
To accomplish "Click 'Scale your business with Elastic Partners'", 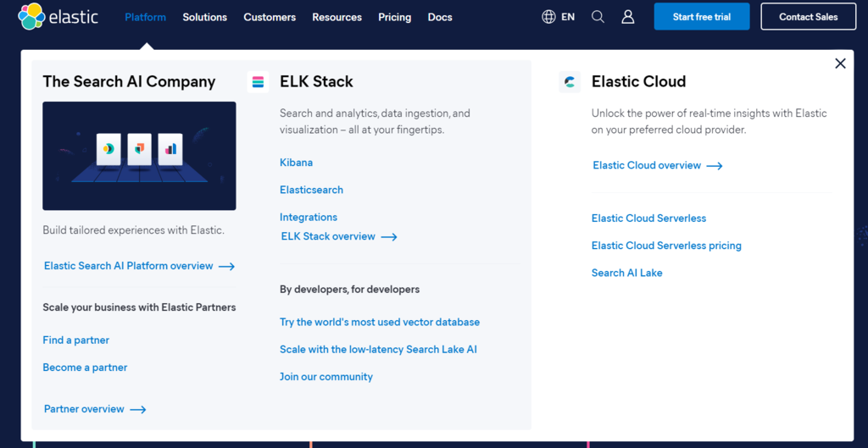I will click(x=140, y=307).
